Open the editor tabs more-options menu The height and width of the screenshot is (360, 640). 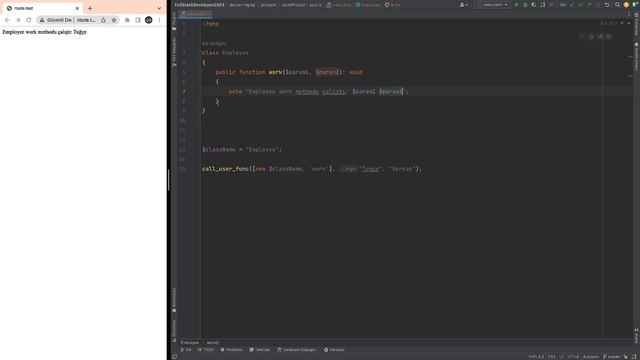(629, 14)
